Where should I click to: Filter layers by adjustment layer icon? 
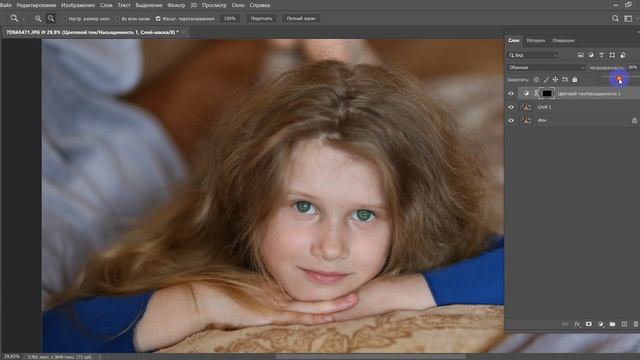click(x=591, y=55)
